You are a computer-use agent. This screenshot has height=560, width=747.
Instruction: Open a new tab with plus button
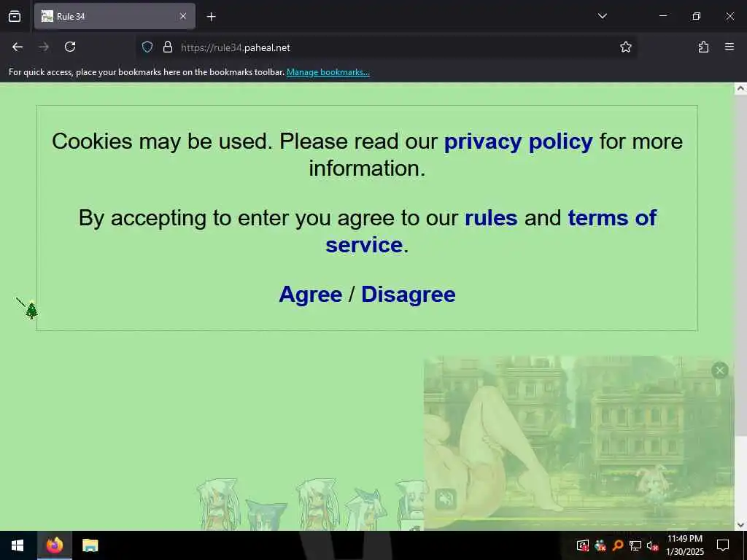pyautogui.click(x=211, y=17)
